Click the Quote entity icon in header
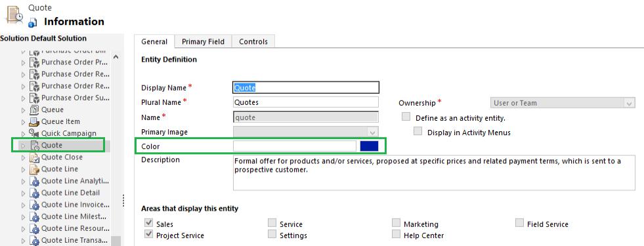This screenshot has width=644, height=246. (14, 14)
